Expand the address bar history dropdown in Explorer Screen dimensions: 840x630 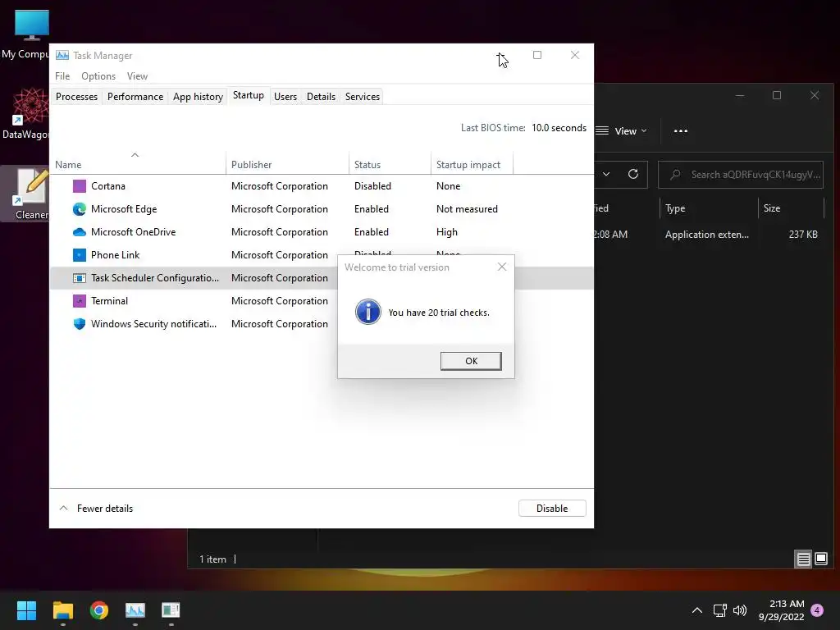(x=606, y=174)
